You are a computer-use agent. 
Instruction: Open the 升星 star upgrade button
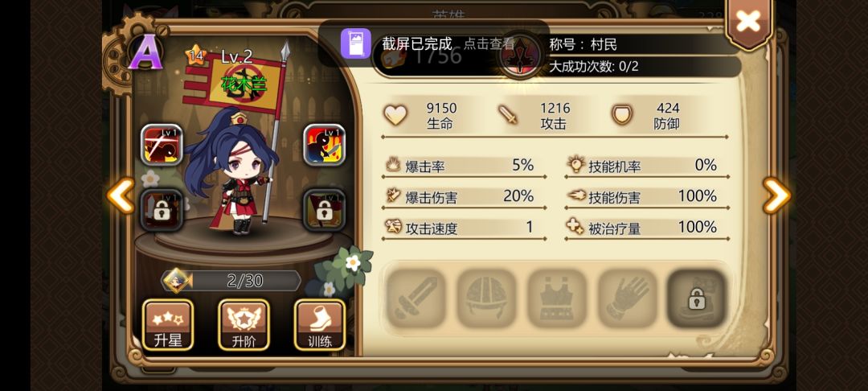click(168, 325)
